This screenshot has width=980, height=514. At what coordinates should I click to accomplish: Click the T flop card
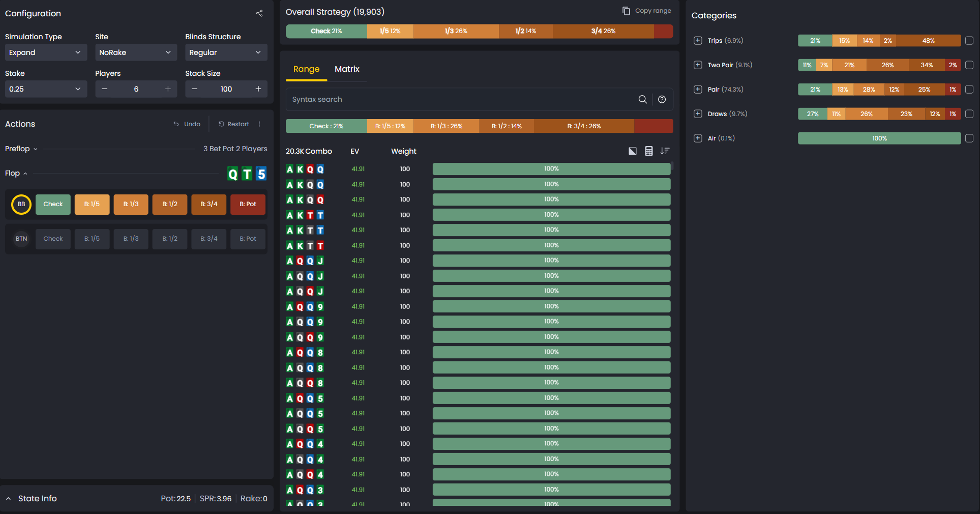click(x=247, y=174)
